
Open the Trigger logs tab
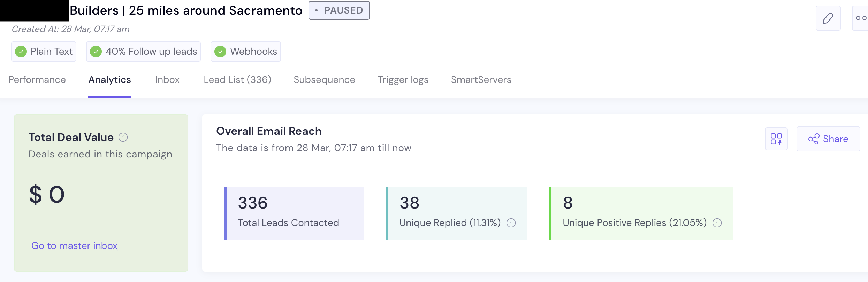(x=403, y=80)
